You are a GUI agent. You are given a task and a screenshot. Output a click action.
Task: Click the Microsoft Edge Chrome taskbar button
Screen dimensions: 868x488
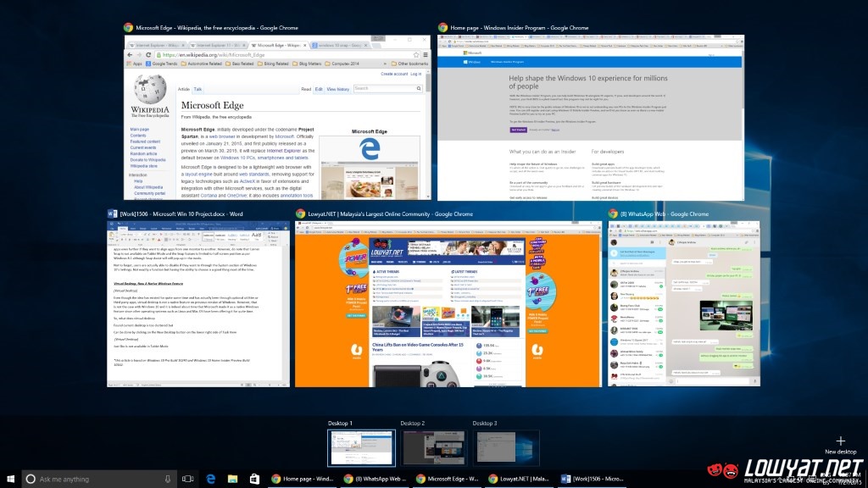447,479
